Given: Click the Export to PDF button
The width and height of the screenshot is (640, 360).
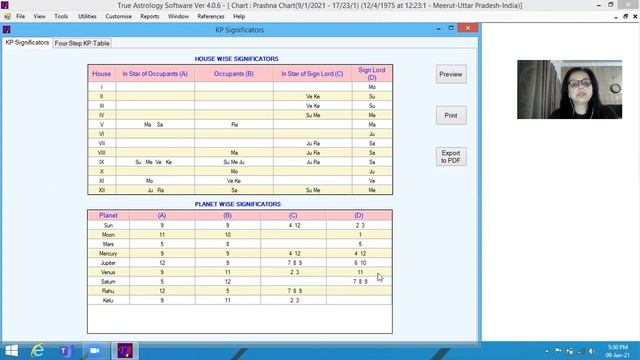Looking at the screenshot, I should tap(451, 157).
